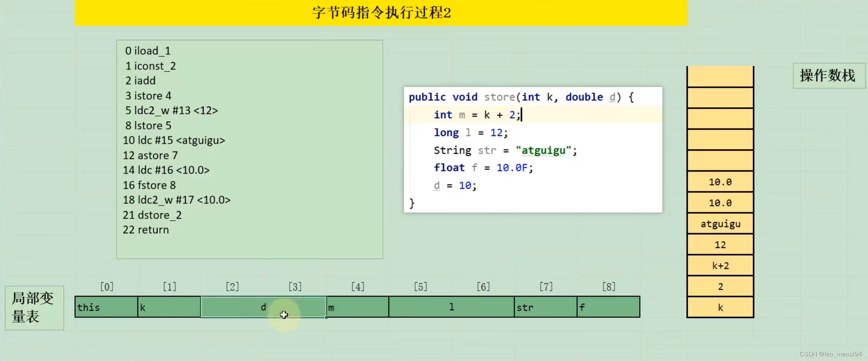The image size is (868, 361).
Task: Click index label [0] above variable table
Action: point(107,287)
